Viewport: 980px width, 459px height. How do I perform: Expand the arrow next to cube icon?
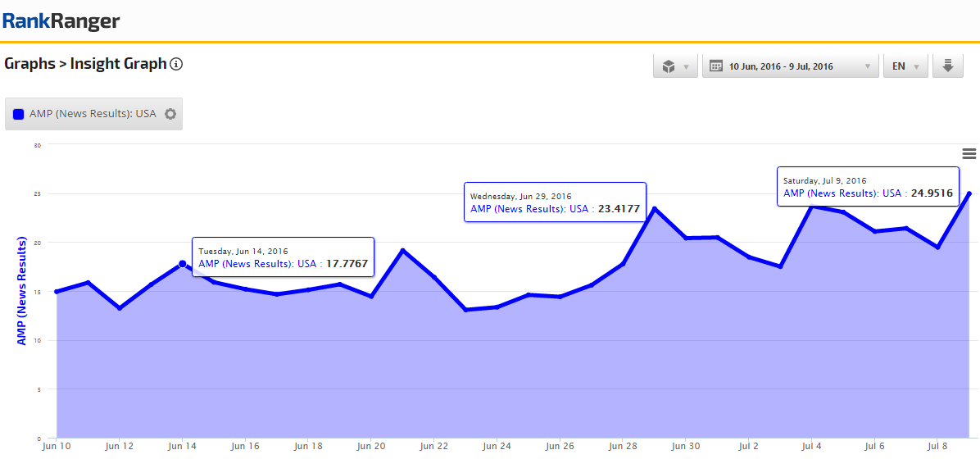coord(686,67)
